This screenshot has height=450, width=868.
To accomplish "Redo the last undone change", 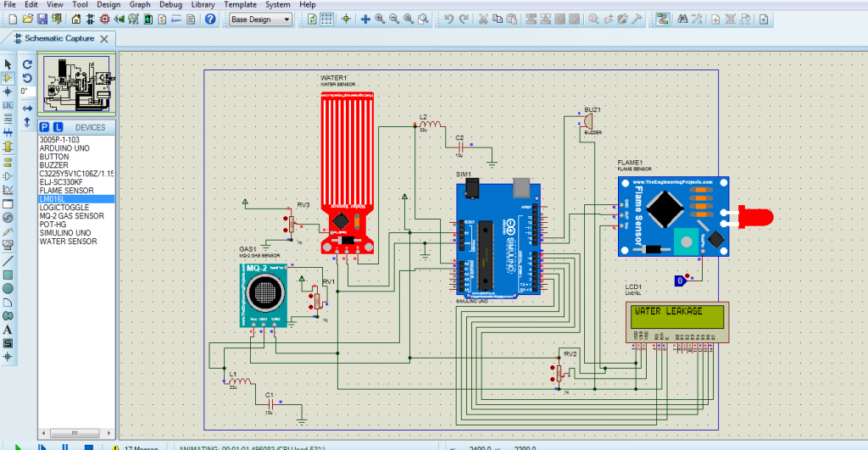I will click(464, 19).
